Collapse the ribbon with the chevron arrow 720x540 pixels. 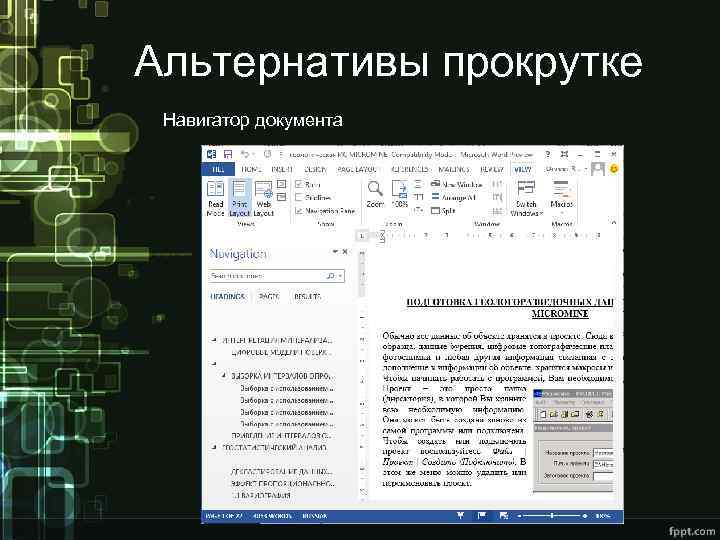pyautogui.click(x=614, y=223)
